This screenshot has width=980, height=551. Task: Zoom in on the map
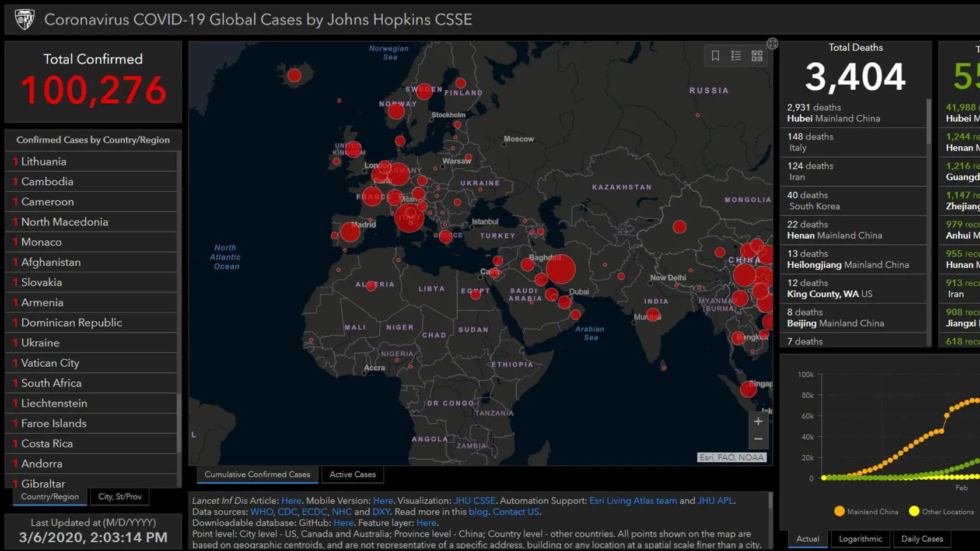758,421
